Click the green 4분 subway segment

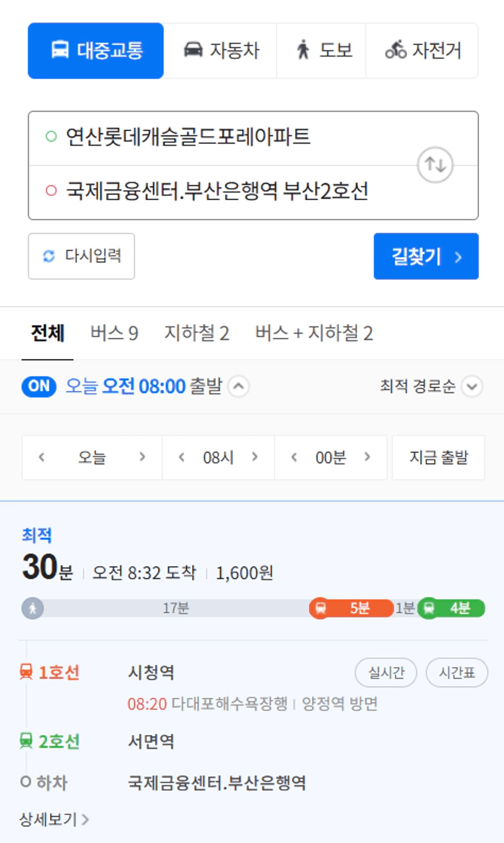pos(451,608)
